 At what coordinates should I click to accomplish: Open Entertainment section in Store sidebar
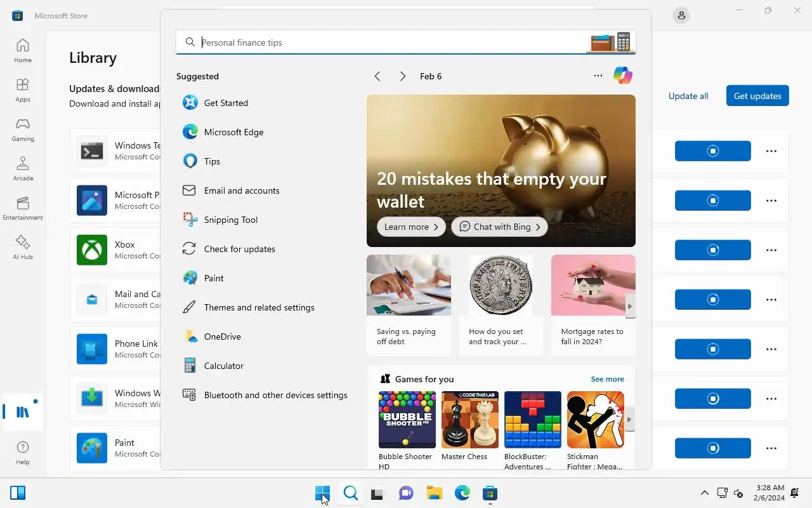coord(23,208)
